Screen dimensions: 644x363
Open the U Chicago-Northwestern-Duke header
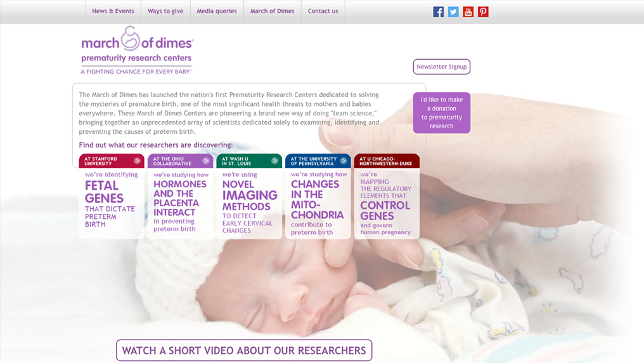point(387,161)
